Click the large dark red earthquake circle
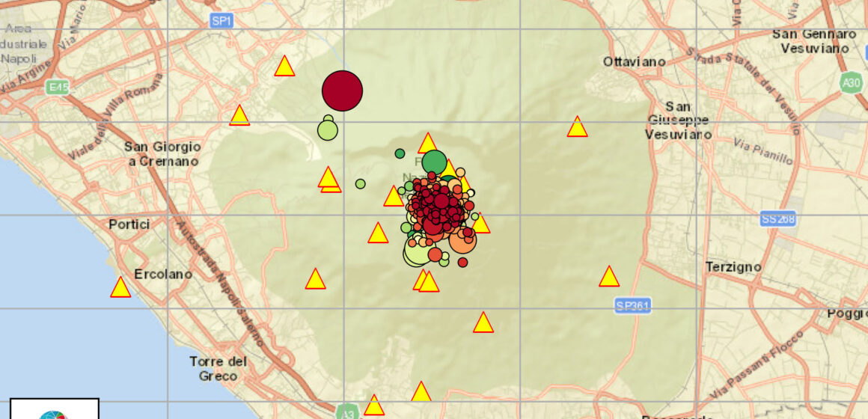 click(342, 91)
